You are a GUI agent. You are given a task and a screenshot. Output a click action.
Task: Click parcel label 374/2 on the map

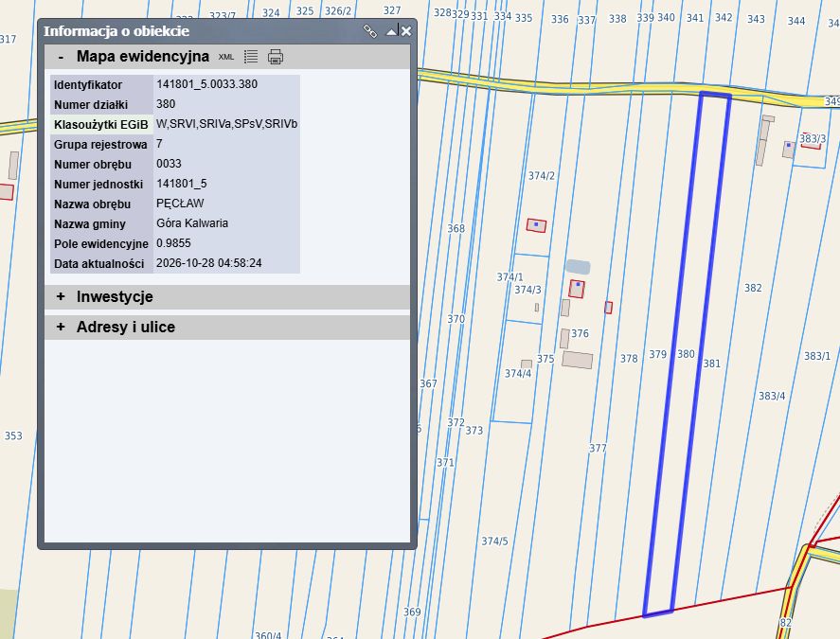[x=542, y=176]
